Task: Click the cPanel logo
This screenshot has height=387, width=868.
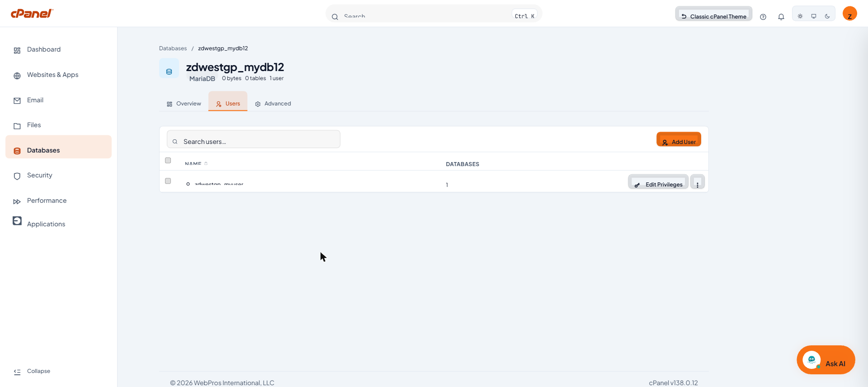Action: (x=32, y=13)
